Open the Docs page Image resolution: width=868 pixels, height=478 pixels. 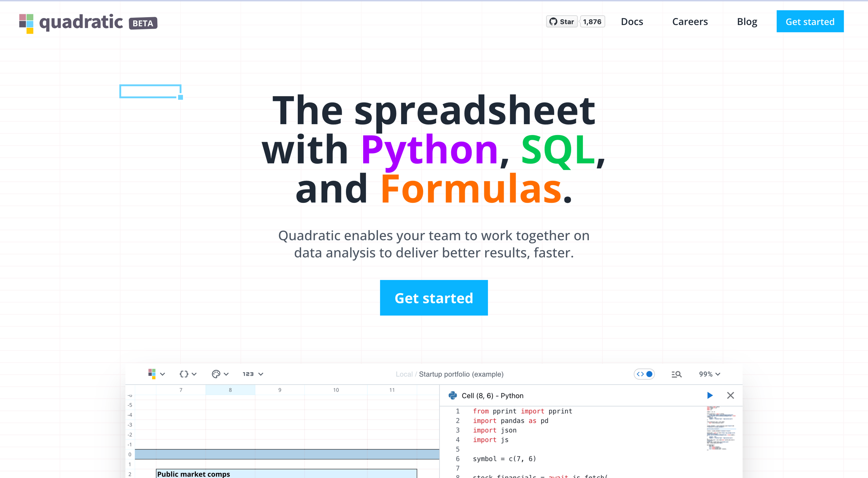tap(632, 21)
